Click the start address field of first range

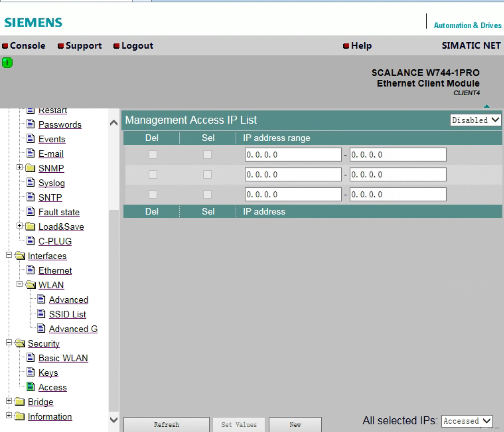[293, 155]
